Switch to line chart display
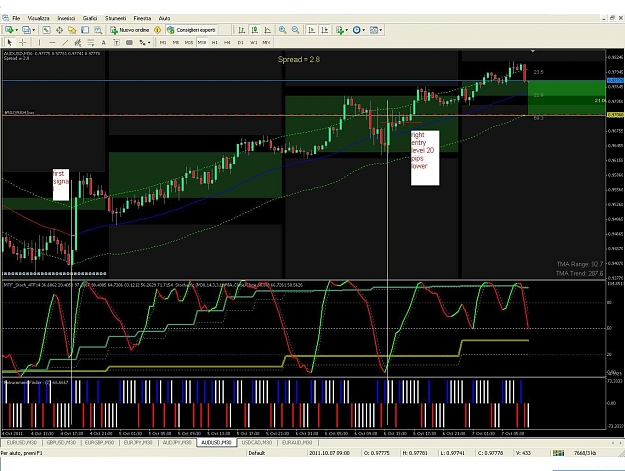The image size is (625, 471). [x=267, y=30]
